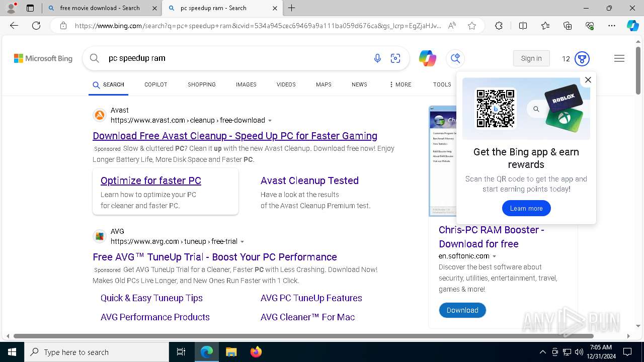This screenshot has width=644, height=362.
Task: Go back with the browser back arrow
Action: coord(14,26)
